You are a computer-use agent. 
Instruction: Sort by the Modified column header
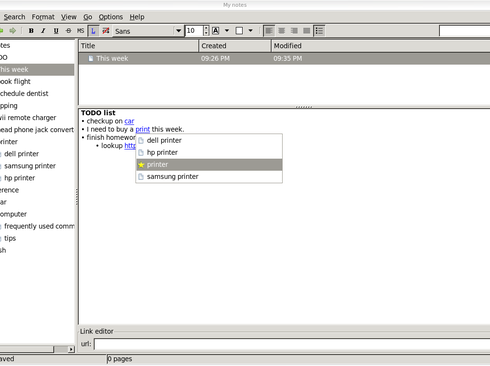click(x=381, y=46)
